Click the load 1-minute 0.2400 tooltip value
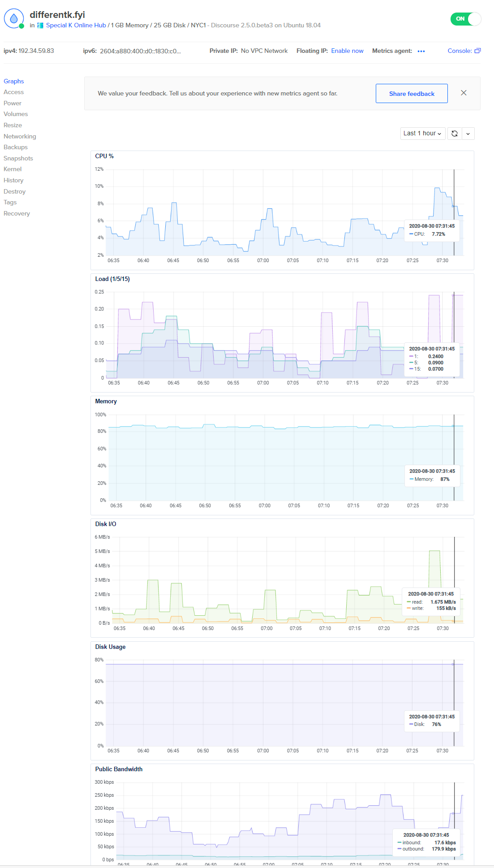494x868 pixels. click(436, 357)
